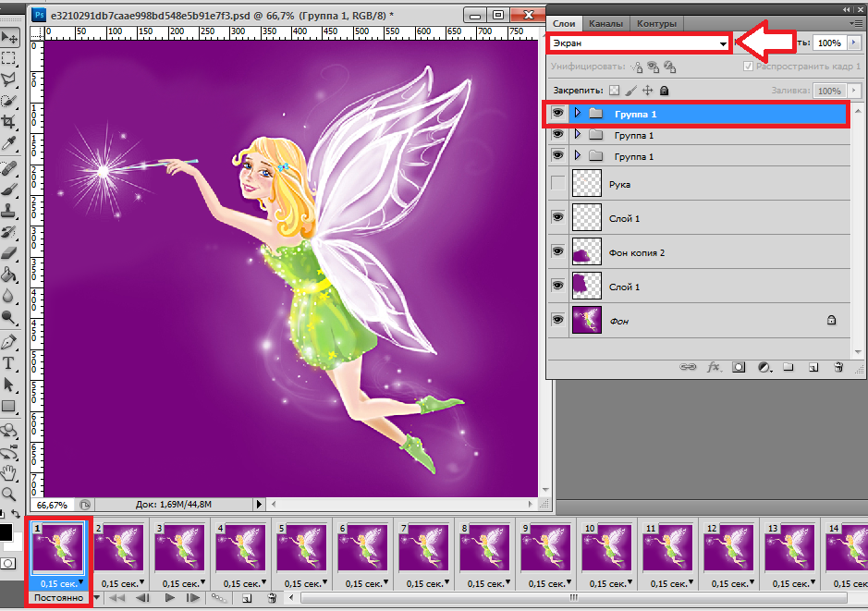
Task: Open the layer style fx menu
Action: tap(714, 367)
